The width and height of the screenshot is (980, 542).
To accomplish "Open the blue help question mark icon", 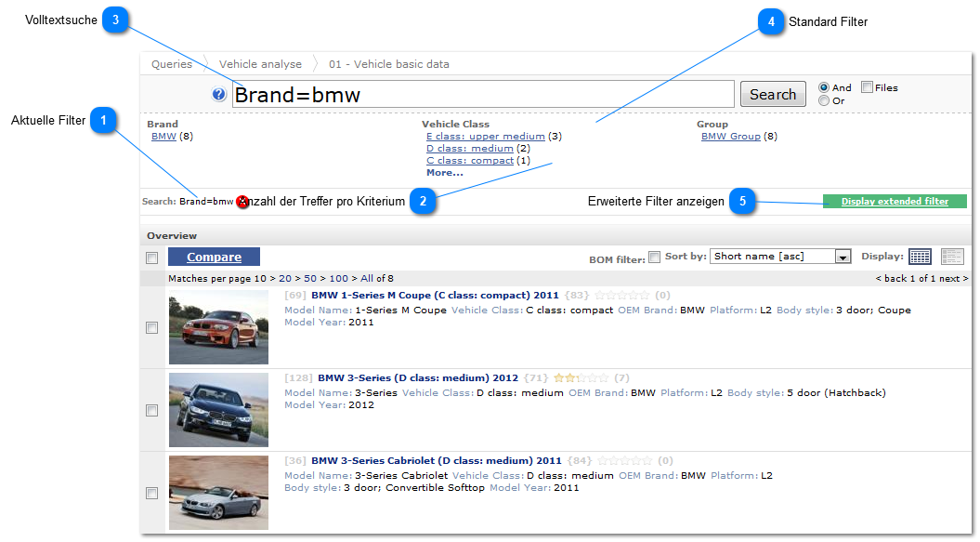I will click(218, 95).
